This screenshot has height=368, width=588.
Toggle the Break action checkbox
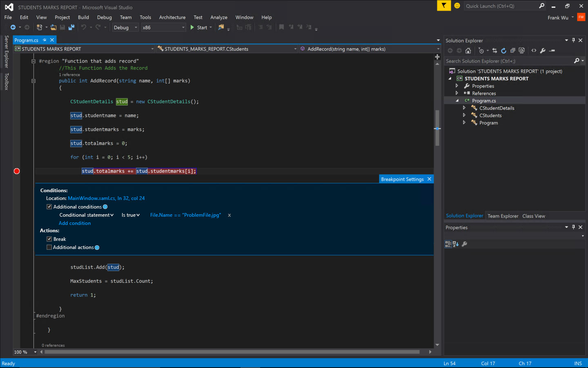49,239
